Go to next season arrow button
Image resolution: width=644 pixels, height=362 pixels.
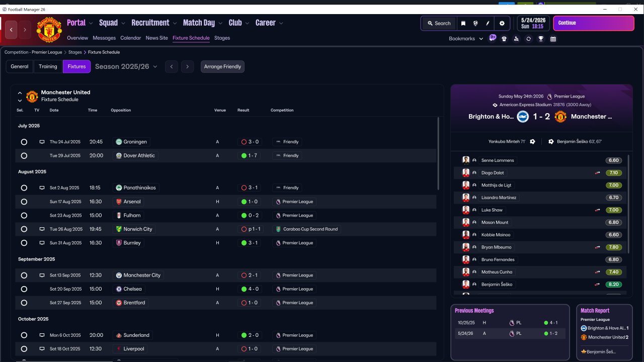[187, 66]
